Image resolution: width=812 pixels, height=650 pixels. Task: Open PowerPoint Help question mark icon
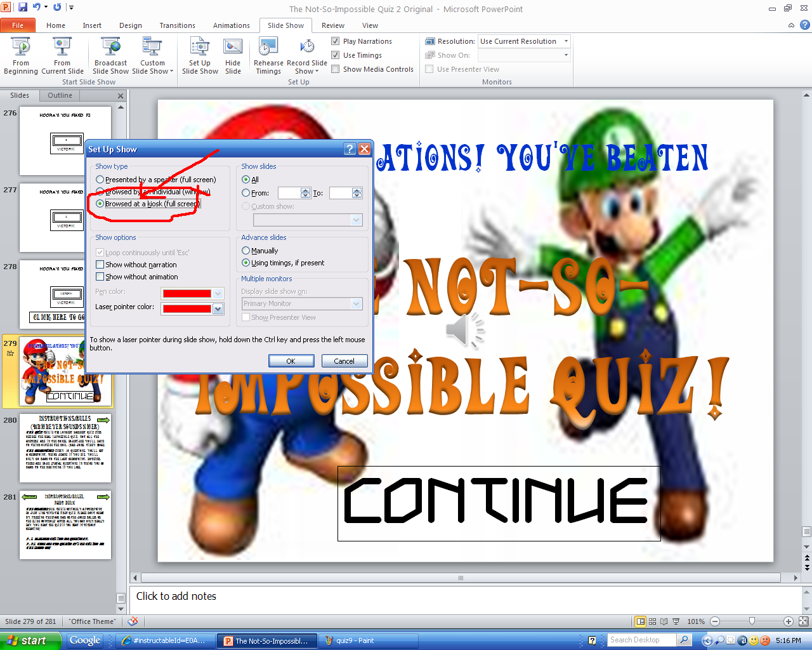click(804, 25)
